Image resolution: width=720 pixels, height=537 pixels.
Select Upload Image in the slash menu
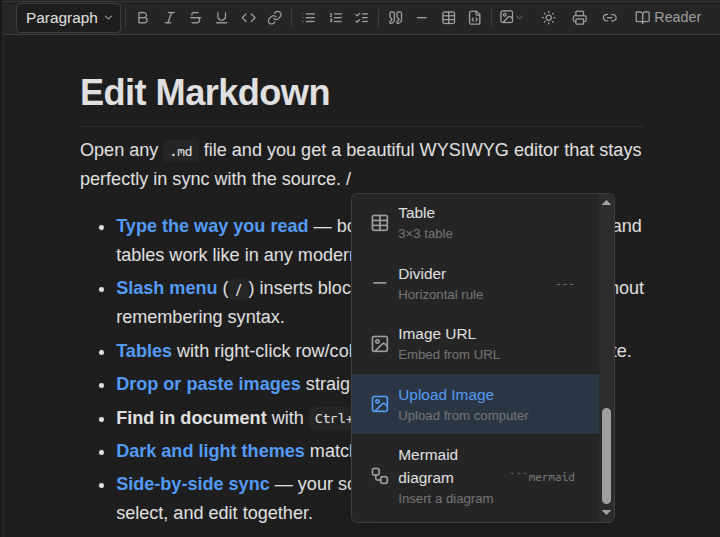(476, 404)
